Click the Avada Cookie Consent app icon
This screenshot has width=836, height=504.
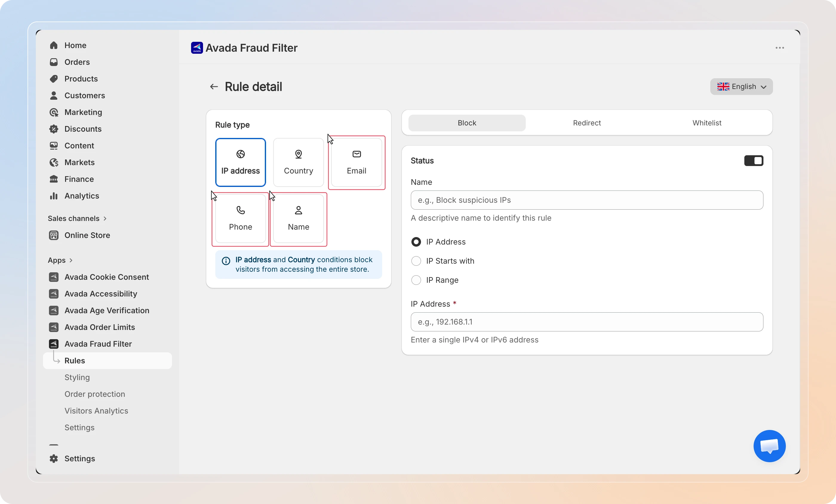tap(54, 277)
